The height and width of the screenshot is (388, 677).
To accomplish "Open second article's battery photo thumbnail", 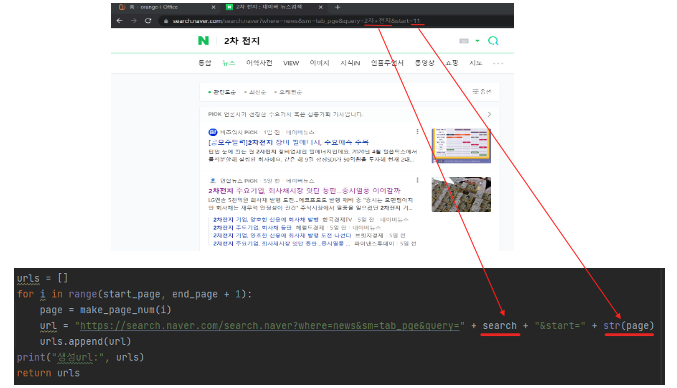I will pos(461,194).
